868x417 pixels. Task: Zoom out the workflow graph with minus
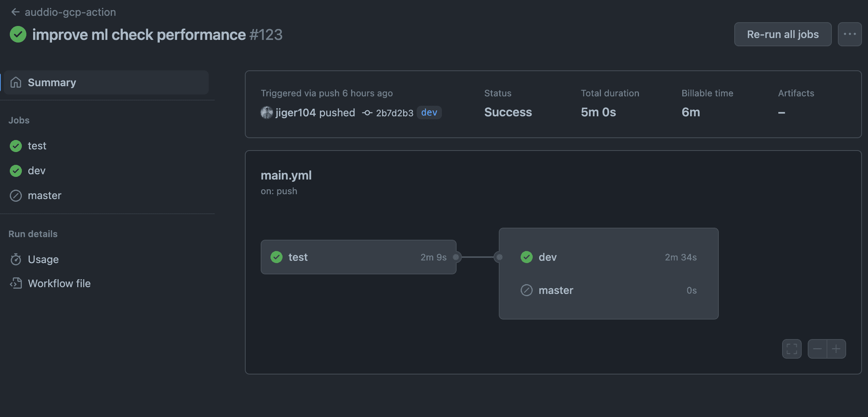[x=817, y=349]
